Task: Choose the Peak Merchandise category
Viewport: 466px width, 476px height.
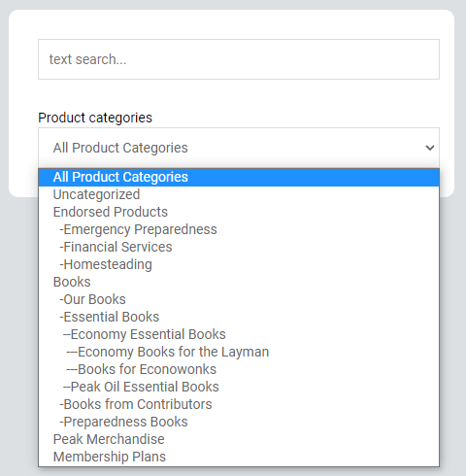Action: click(x=239, y=439)
